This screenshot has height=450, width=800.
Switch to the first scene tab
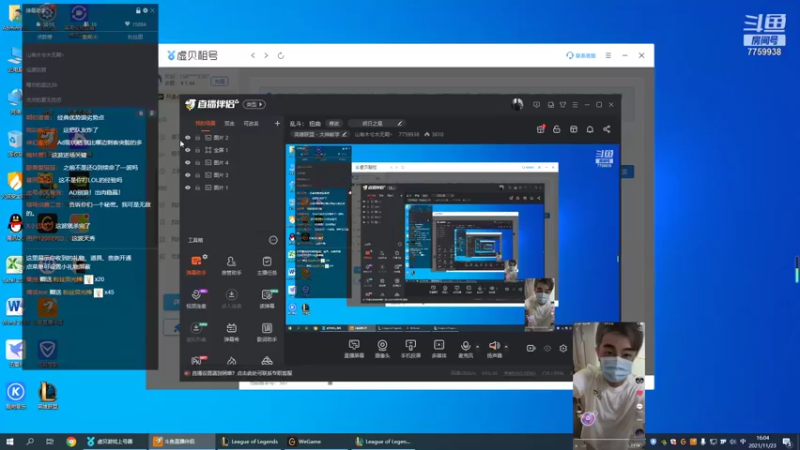(206, 123)
